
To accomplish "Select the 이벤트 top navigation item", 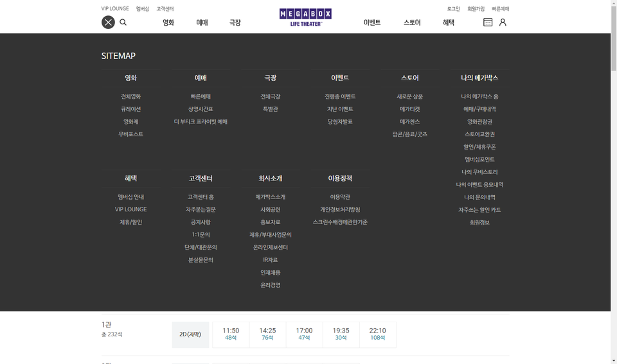I will (x=372, y=22).
